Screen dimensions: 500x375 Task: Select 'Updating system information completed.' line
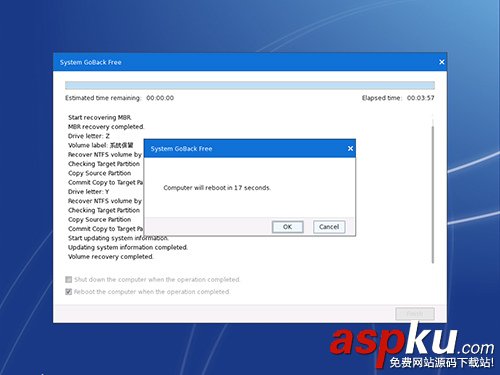[128, 247]
